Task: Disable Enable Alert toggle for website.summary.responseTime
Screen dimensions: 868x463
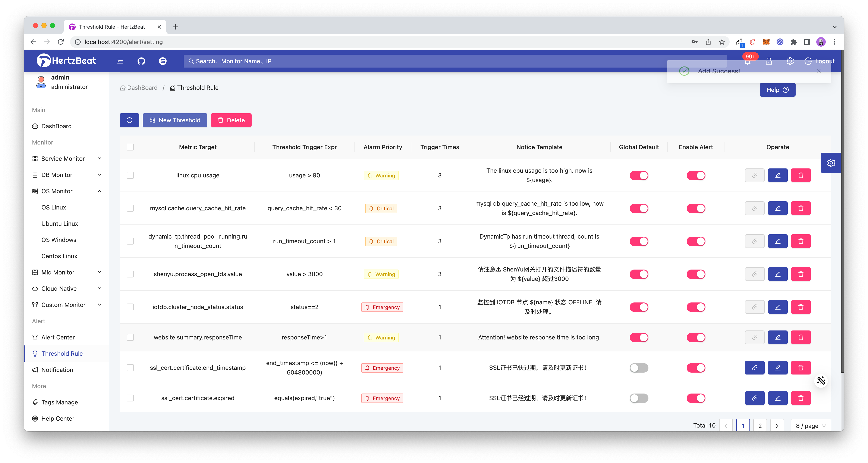Action: (696, 337)
